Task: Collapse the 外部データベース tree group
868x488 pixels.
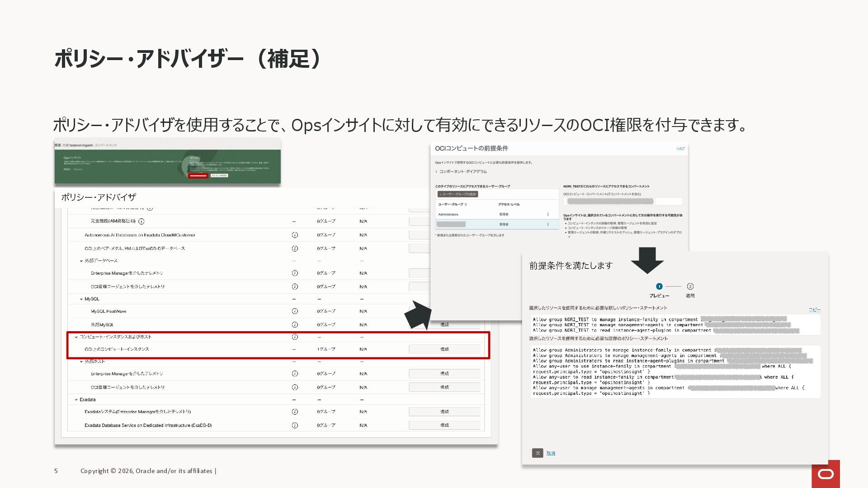Action: point(81,261)
